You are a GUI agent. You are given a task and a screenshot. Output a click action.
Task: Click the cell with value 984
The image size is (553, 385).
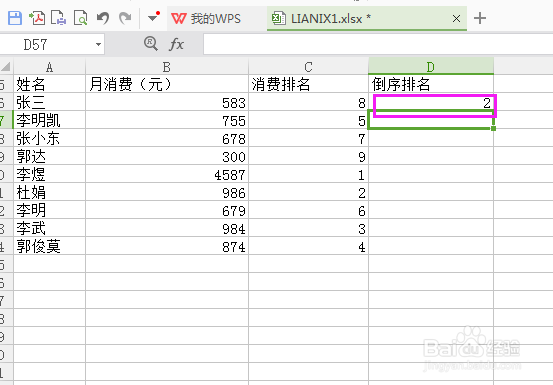tap(167, 228)
